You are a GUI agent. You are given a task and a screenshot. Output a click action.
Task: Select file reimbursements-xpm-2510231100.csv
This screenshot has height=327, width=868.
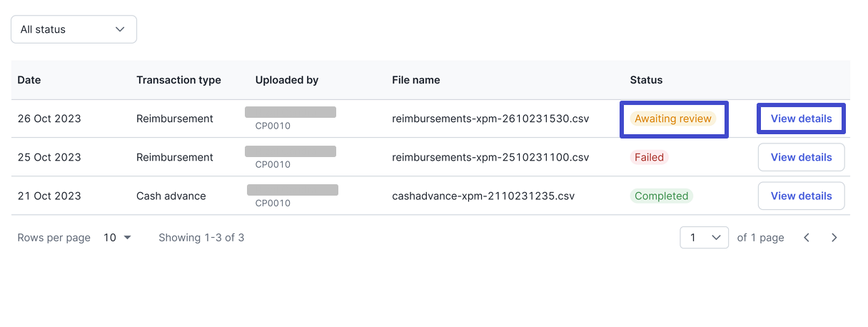tap(490, 157)
